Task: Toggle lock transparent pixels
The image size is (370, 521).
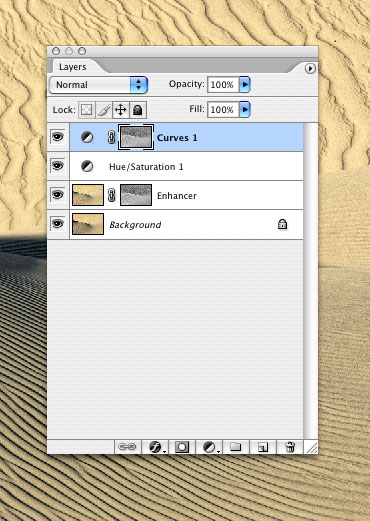Action: click(x=86, y=110)
